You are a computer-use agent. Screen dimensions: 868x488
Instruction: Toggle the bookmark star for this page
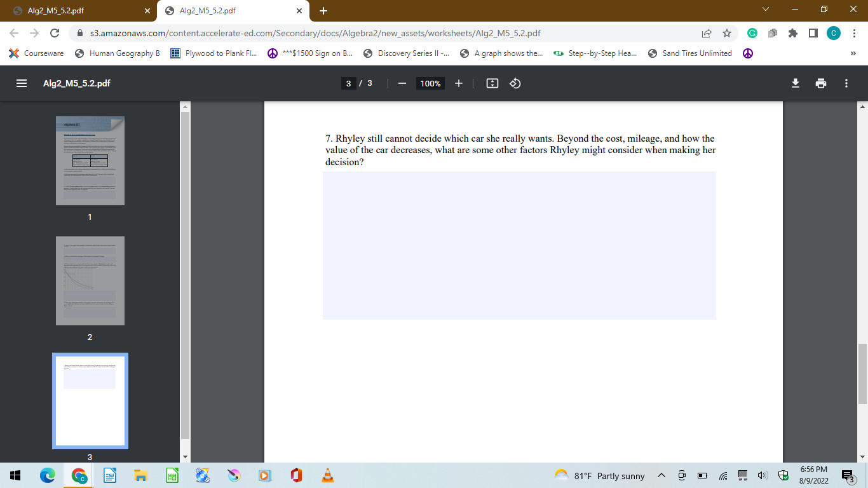tap(726, 33)
